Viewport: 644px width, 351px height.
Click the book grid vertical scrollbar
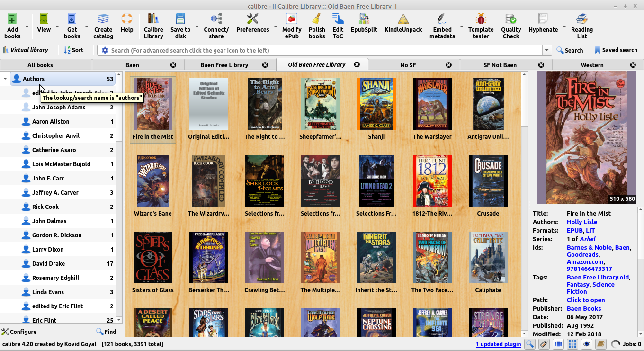click(524, 204)
